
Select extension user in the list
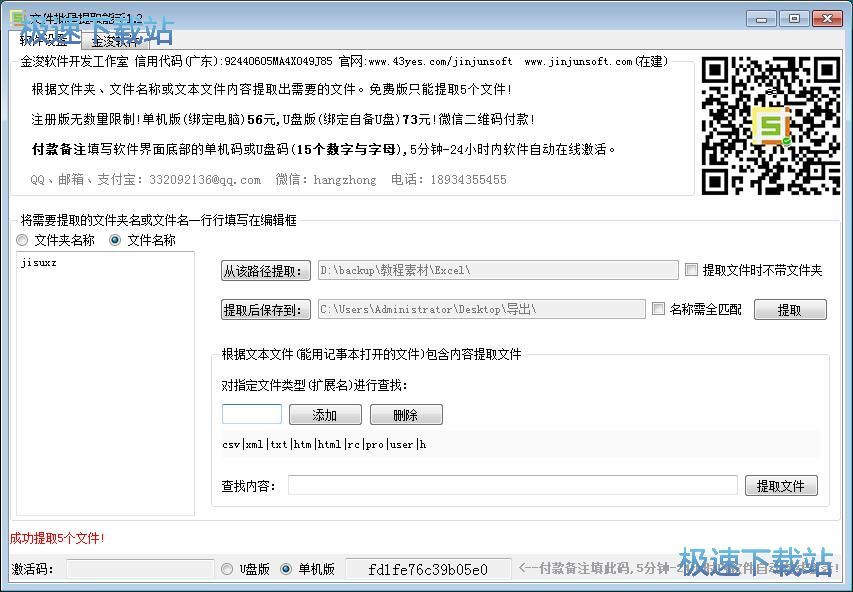401,445
